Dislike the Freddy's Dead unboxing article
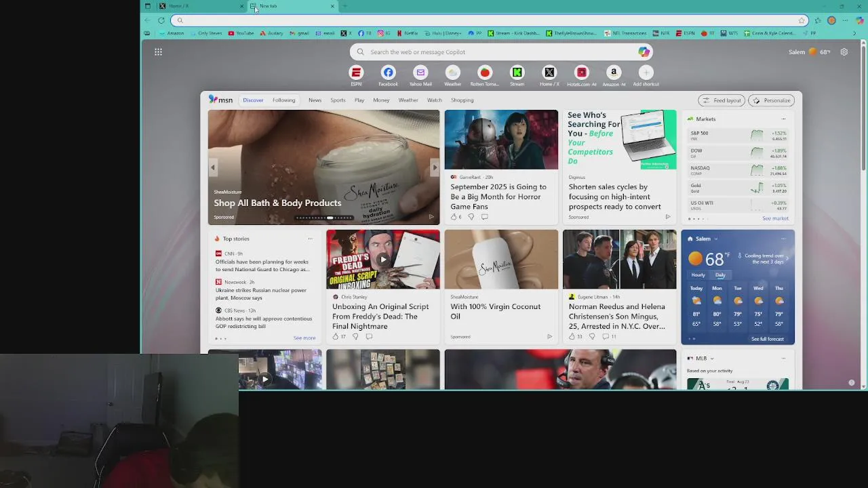 click(355, 336)
